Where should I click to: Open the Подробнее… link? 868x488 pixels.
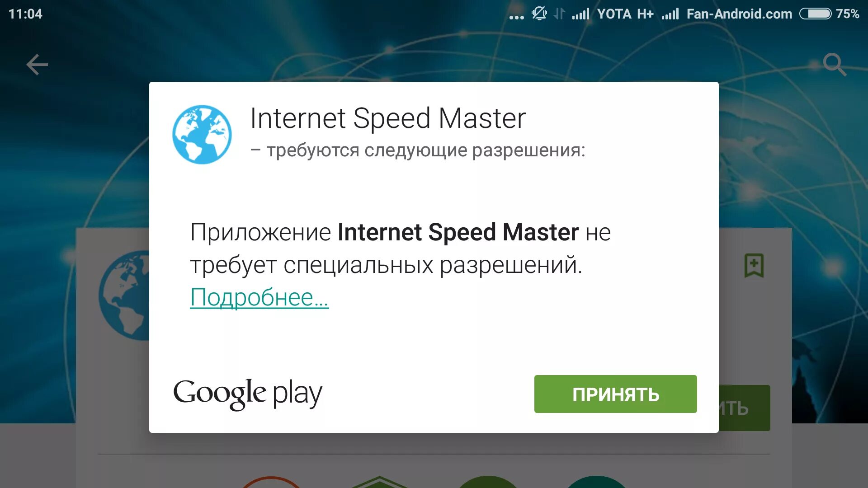(x=259, y=297)
